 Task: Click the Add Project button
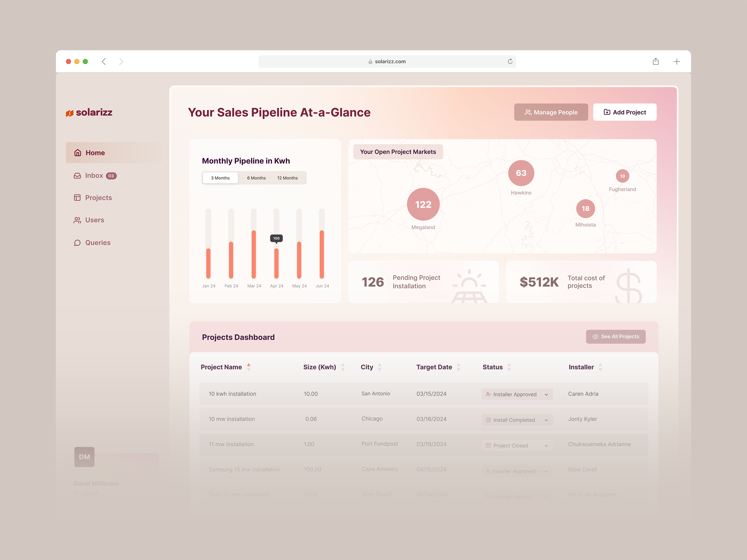click(624, 112)
